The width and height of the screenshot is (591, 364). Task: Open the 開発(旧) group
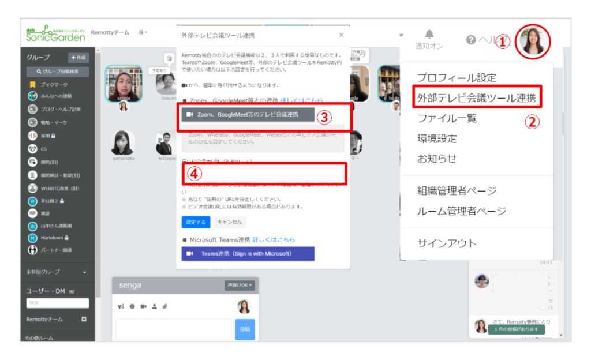pos(43,162)
